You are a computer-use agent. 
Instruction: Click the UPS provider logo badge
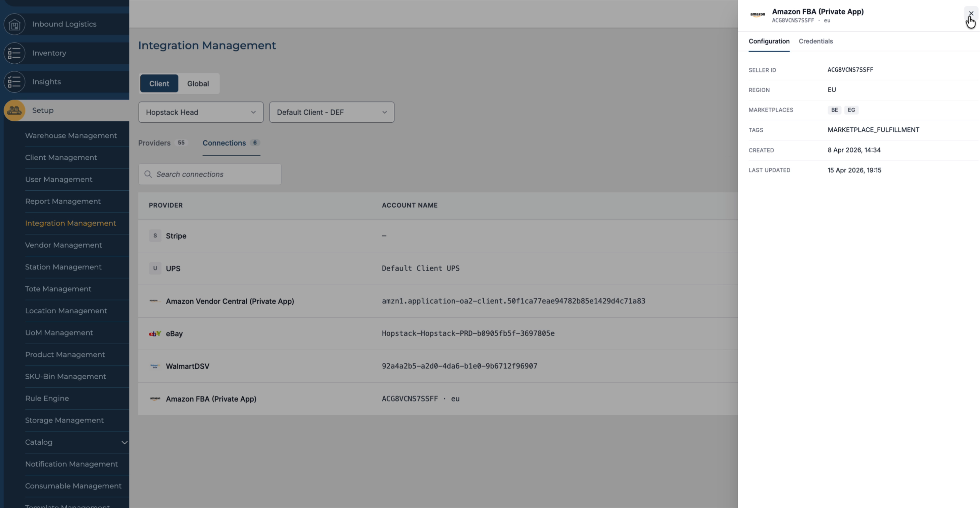pyautogui.click(x=155, y=268)
